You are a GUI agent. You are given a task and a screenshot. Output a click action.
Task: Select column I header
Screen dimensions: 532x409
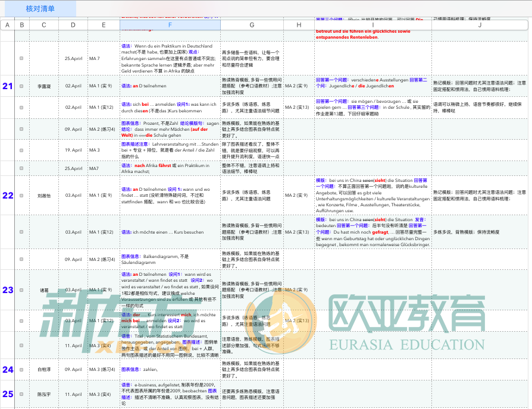point(373,25)
